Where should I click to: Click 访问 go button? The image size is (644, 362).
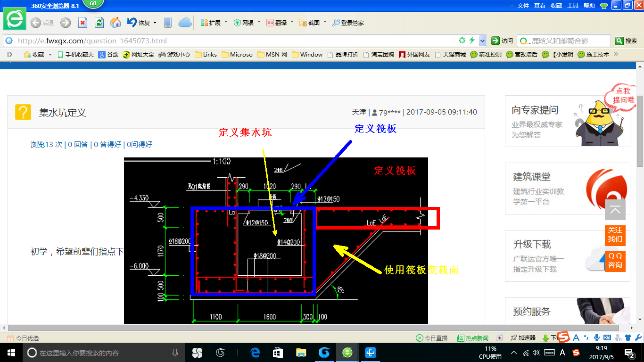click(502, 41)
